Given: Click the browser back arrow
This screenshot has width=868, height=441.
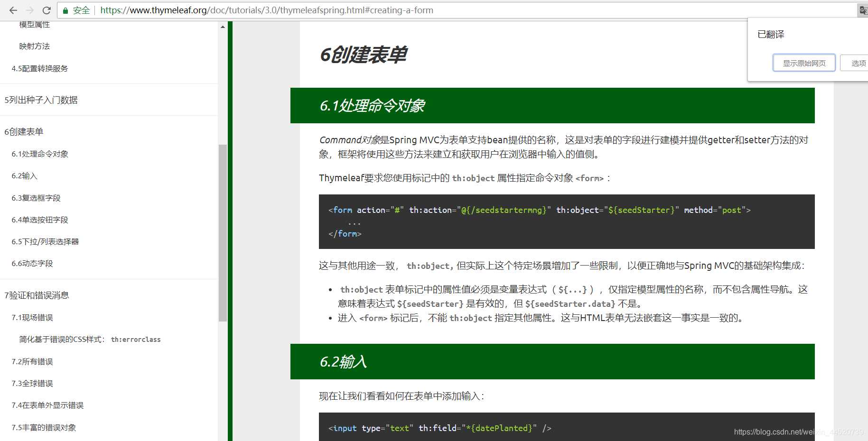Looking at the screenshot, I should [x=13, y=10].
